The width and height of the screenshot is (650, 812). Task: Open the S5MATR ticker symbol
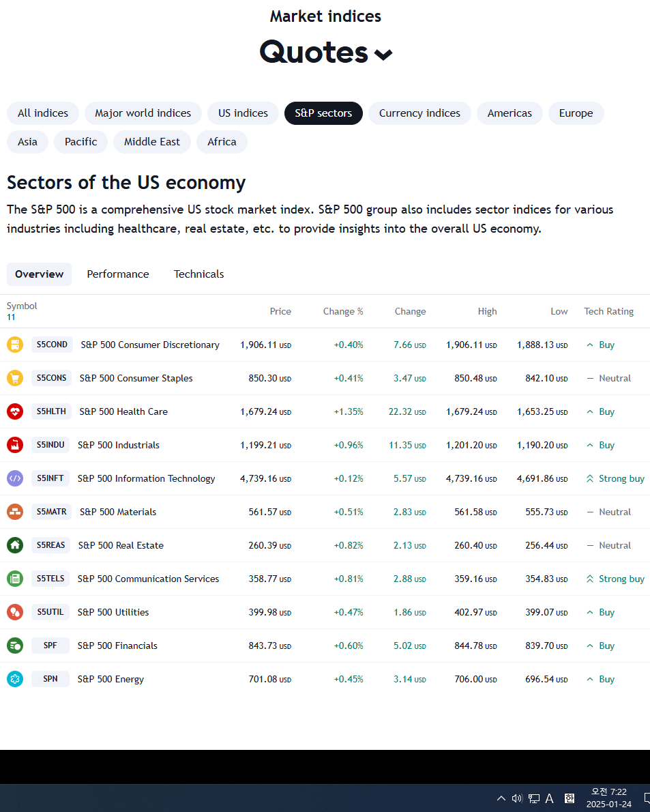pyautogui.click(x=51, y=512)
